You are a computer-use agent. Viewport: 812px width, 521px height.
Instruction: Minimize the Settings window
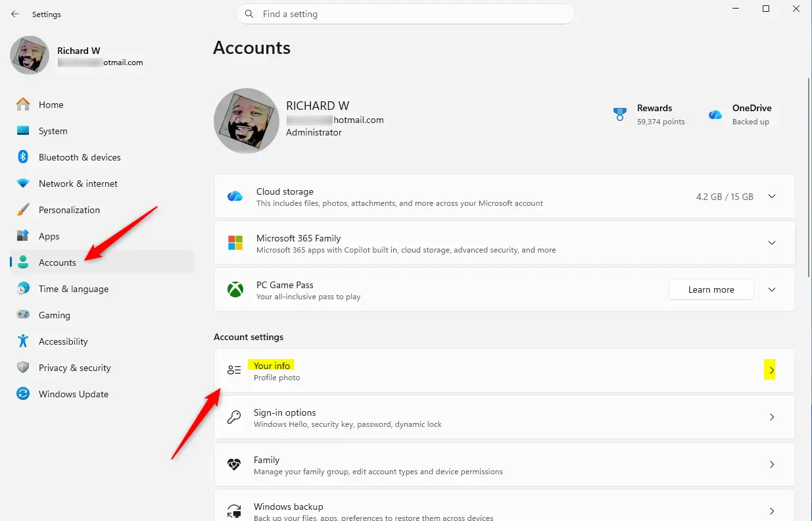735,9
